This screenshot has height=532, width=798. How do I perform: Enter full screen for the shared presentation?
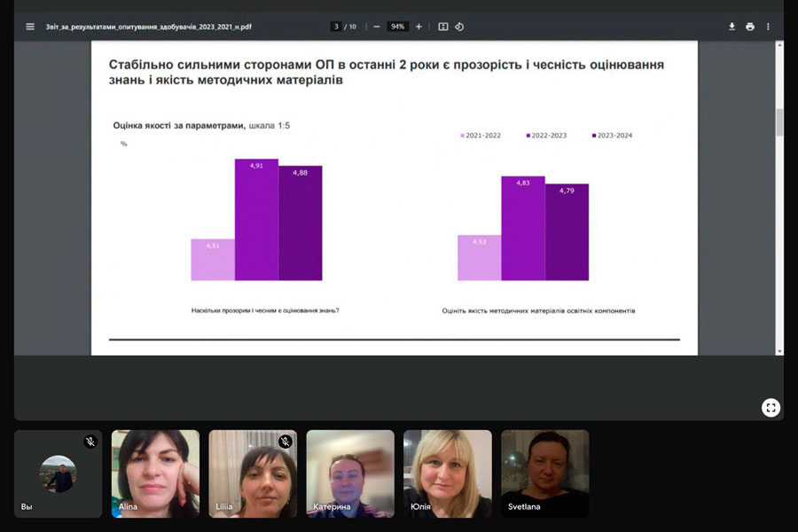[x=771, y=407]
